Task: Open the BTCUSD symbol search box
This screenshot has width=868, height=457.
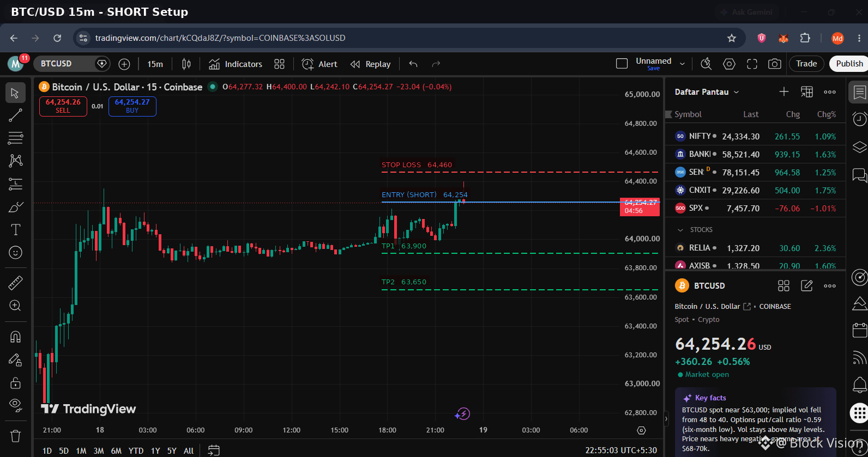Action: point(72,64)
